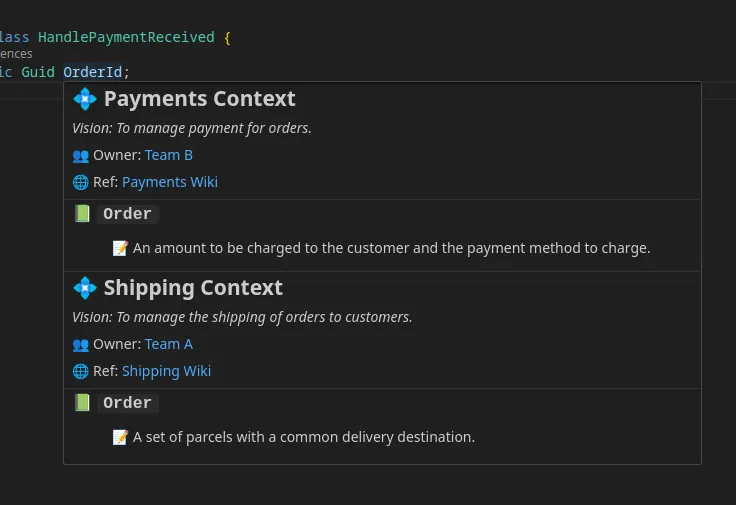
Task: Click the Shipping Context heading text
Action: pos(193,288)
